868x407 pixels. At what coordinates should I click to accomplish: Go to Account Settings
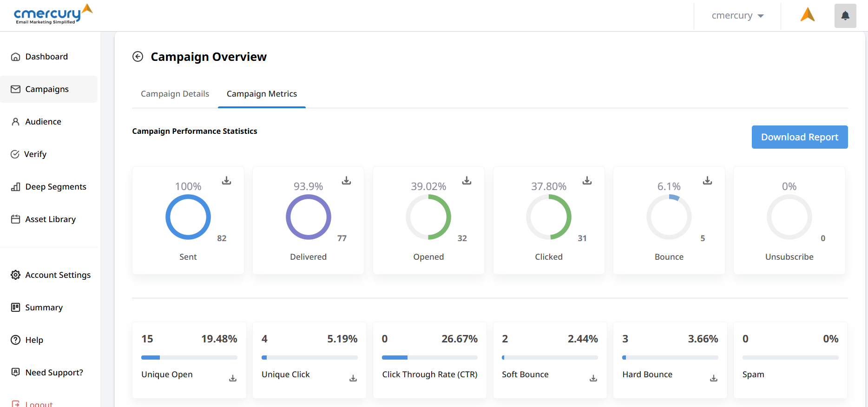[58, 275]
